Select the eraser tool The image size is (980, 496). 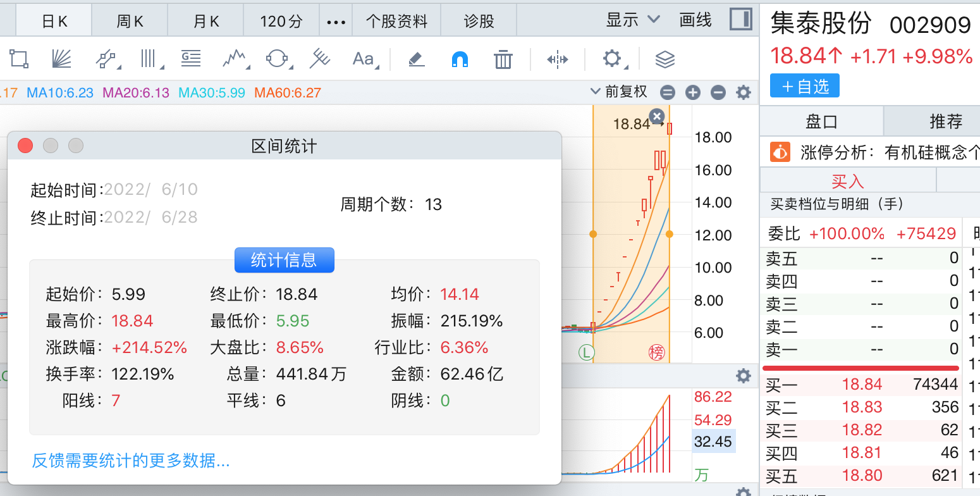coord(416,59)
